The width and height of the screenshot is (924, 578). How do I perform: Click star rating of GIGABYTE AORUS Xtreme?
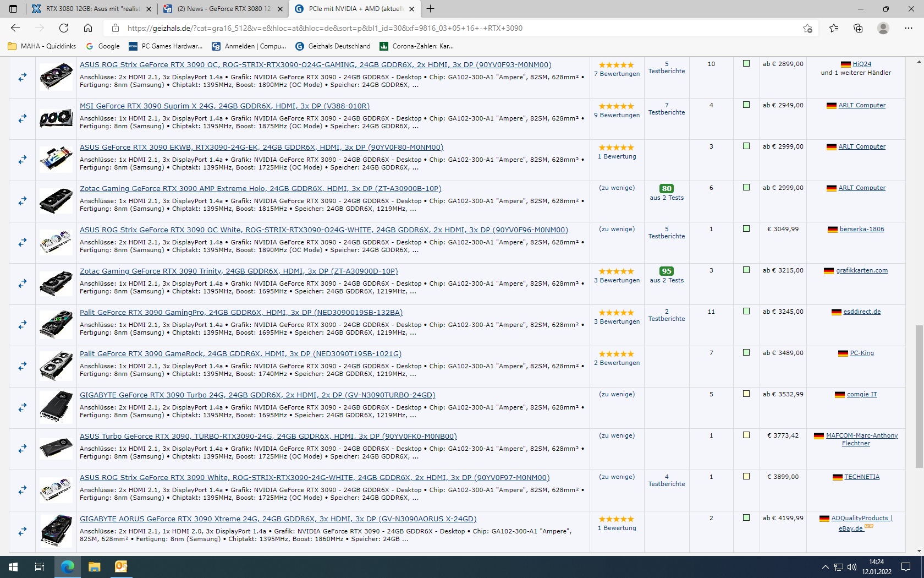pyautogui.click(x=617, y=519)
